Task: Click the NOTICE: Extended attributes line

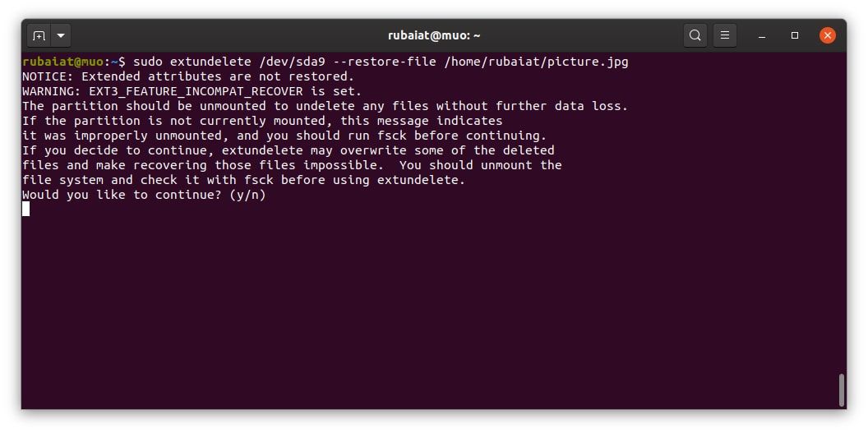Action: (188, 76)
